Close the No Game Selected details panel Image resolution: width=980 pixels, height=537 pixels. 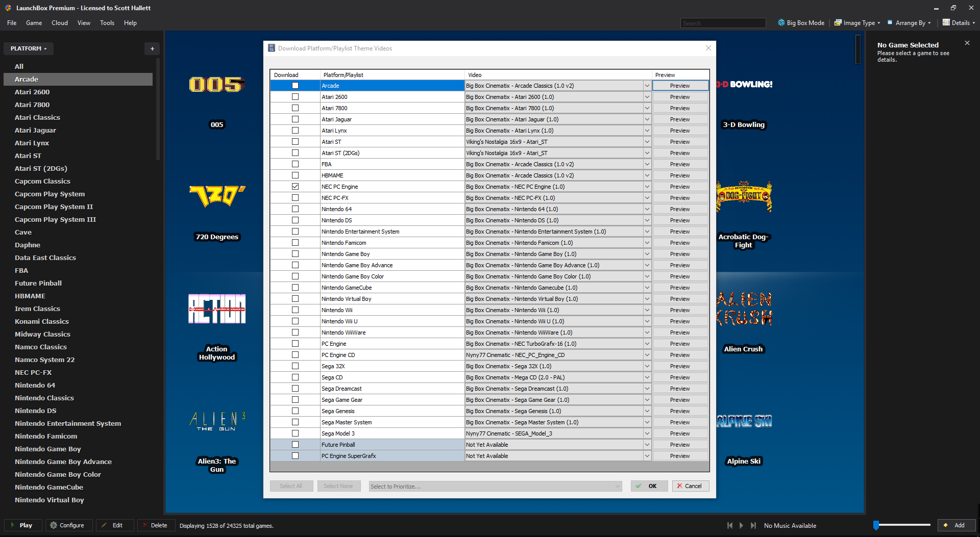(967, 43)
